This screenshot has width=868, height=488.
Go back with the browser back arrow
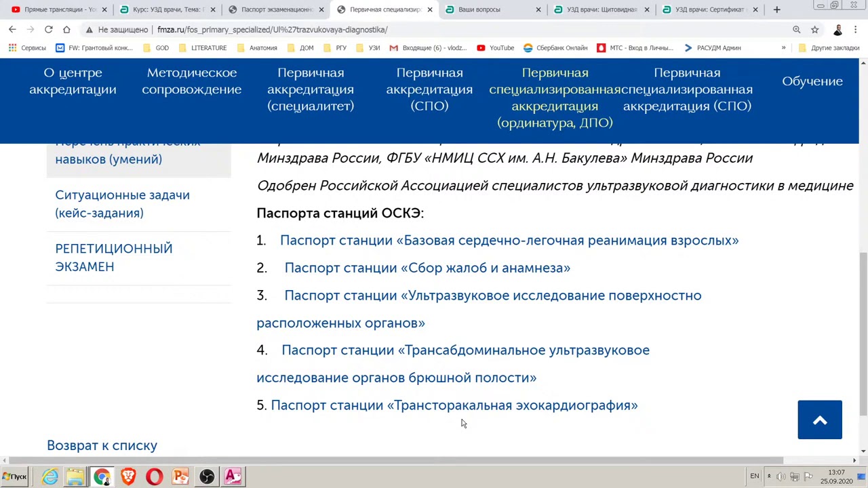12,29
